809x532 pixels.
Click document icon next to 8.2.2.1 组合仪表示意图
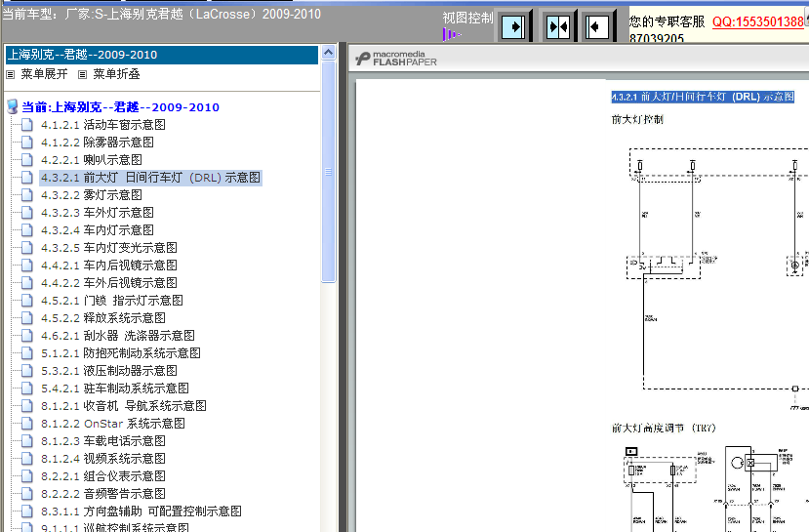pos(27,475)
